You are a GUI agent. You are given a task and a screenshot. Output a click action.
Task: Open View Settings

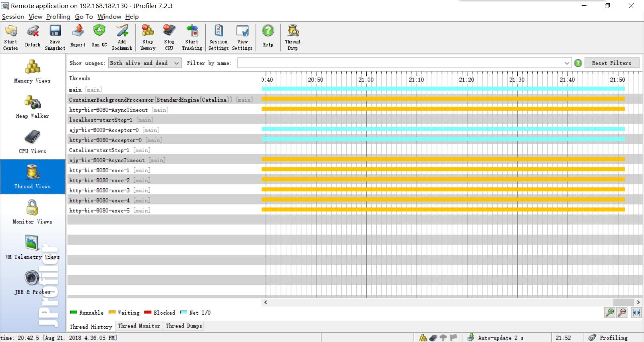[x=242, y=37]
